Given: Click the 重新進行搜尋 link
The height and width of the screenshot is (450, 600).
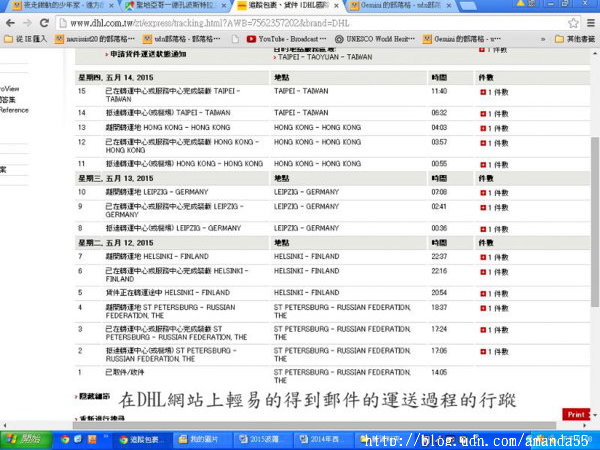Looking at the screenshot, I should tap(102, 418).
